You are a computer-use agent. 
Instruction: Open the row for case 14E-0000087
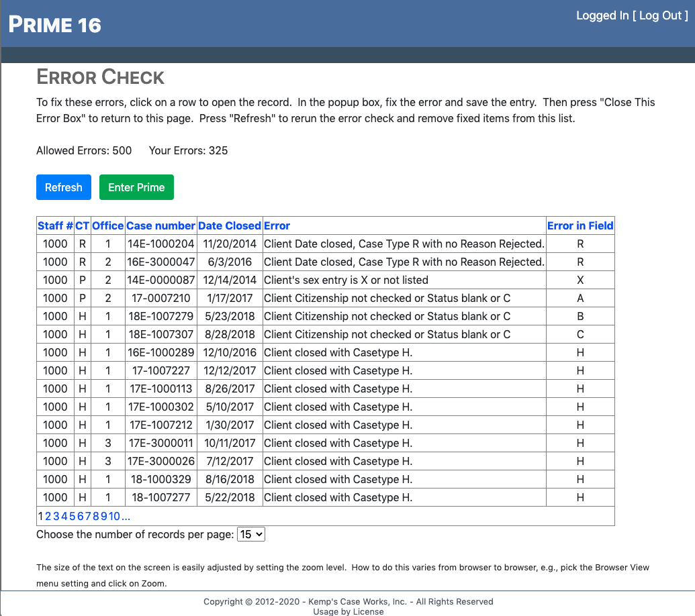point(160,280)
